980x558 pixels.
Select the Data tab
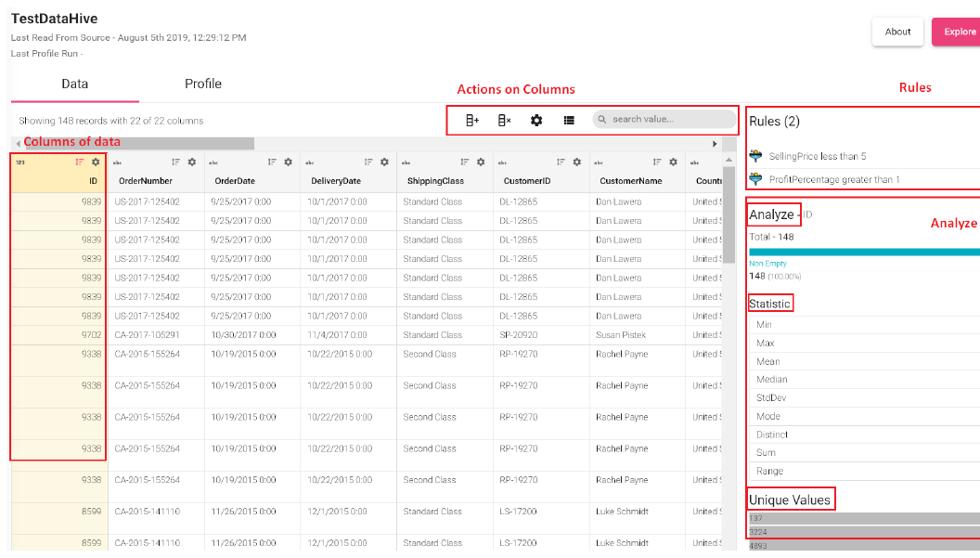[x=75, y=84]
